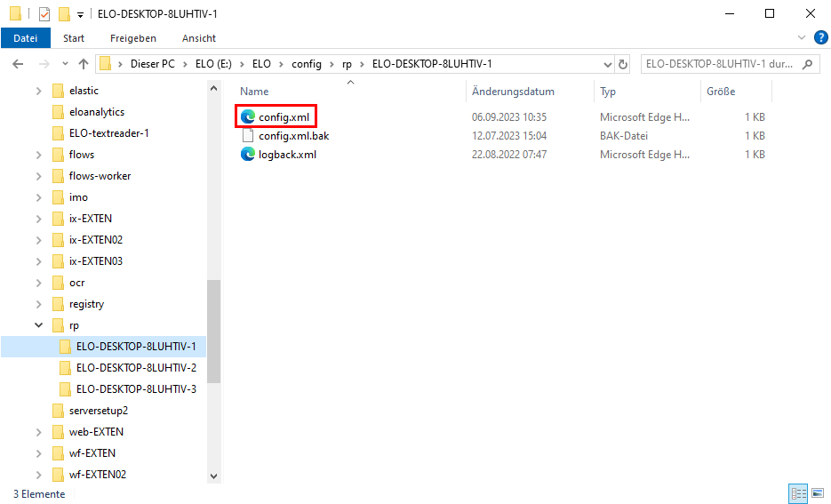Image resolution: width=831 pixels, height=504 pixels.
Task: Select ELO folder in the breadcrumb
Action: click(261, 64)
